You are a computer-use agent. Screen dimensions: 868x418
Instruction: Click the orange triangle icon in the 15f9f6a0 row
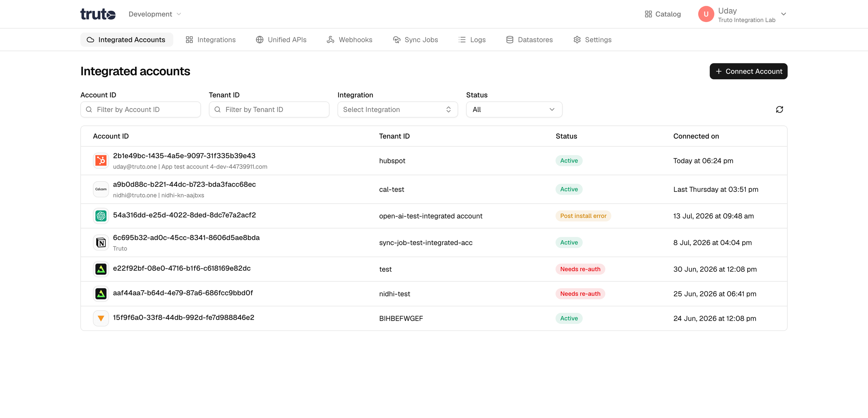[x=101, y=318]
